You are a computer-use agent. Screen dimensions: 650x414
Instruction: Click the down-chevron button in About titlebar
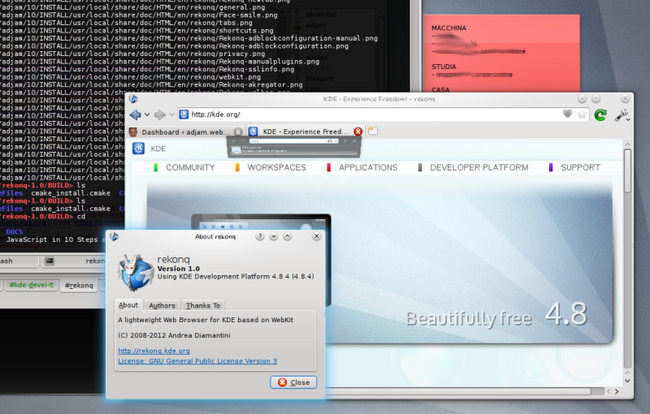point(273,236)
